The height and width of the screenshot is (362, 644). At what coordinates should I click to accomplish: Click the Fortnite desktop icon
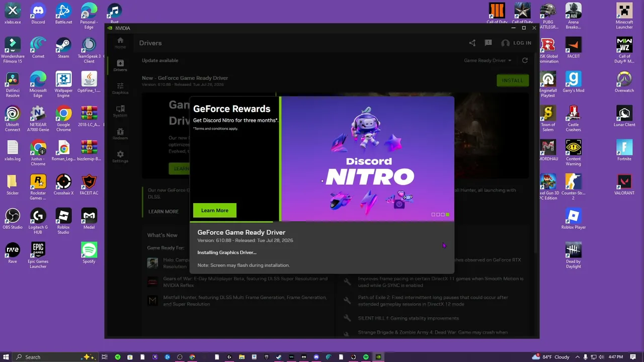click(x=624, y=150)
